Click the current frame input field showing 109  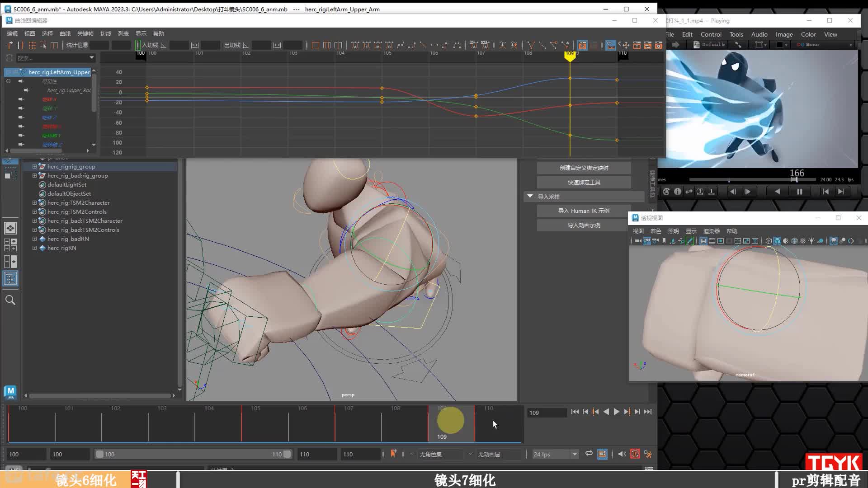547,413
